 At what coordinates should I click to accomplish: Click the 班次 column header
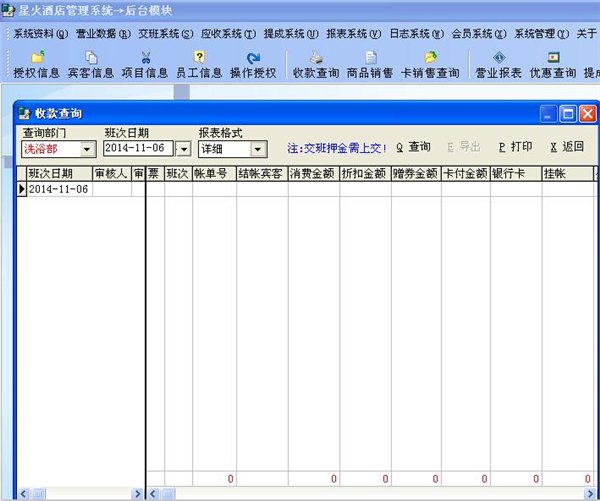[178, 174]
